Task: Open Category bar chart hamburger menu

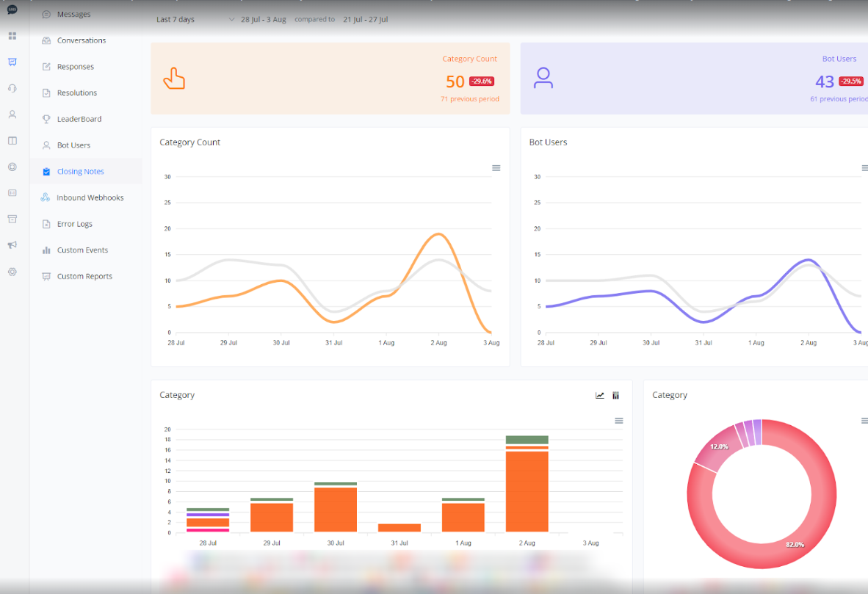Action: coord(619,421)
